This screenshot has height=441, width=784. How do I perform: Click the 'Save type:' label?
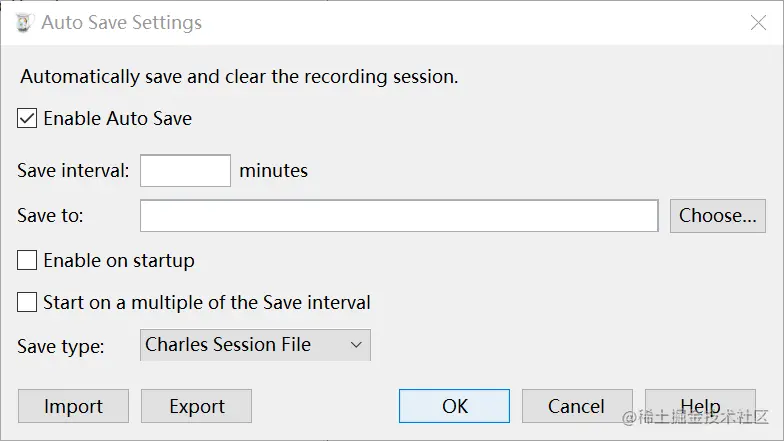(60, 346)
